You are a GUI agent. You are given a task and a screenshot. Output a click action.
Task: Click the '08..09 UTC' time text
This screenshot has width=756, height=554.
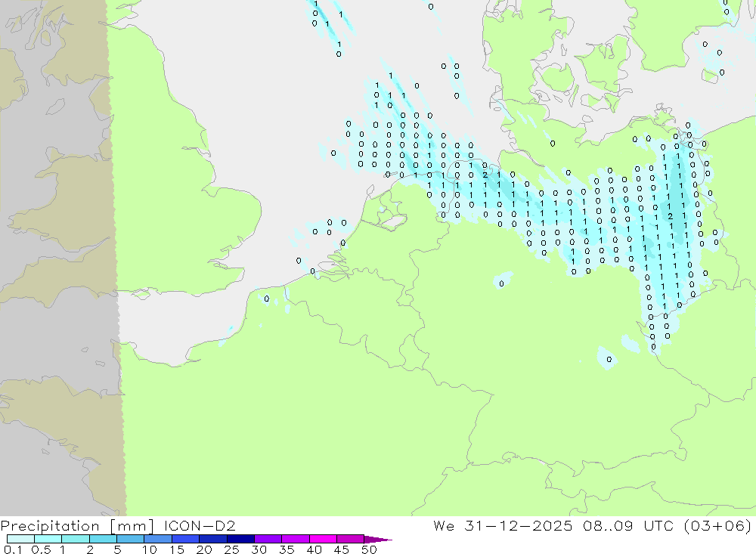coord(627,525)
